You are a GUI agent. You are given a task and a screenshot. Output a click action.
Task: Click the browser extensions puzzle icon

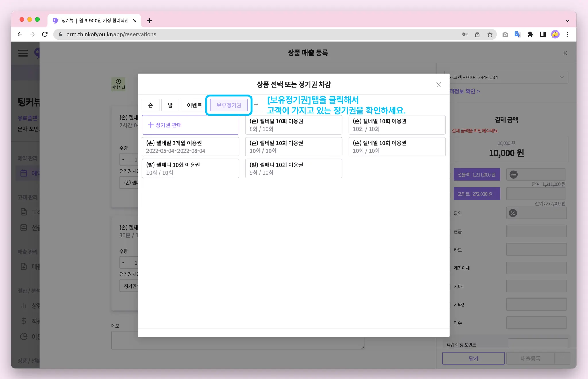pyautogui.click(x=530, y=34)
